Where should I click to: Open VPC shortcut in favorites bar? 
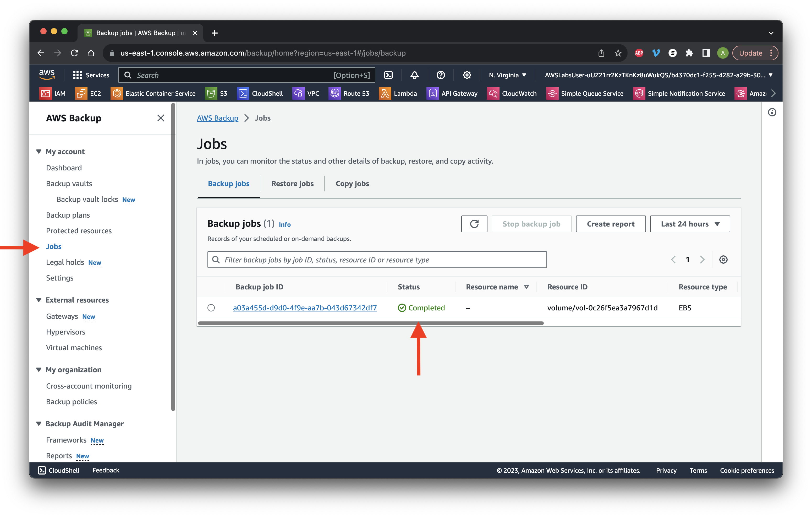coord(306,94)
